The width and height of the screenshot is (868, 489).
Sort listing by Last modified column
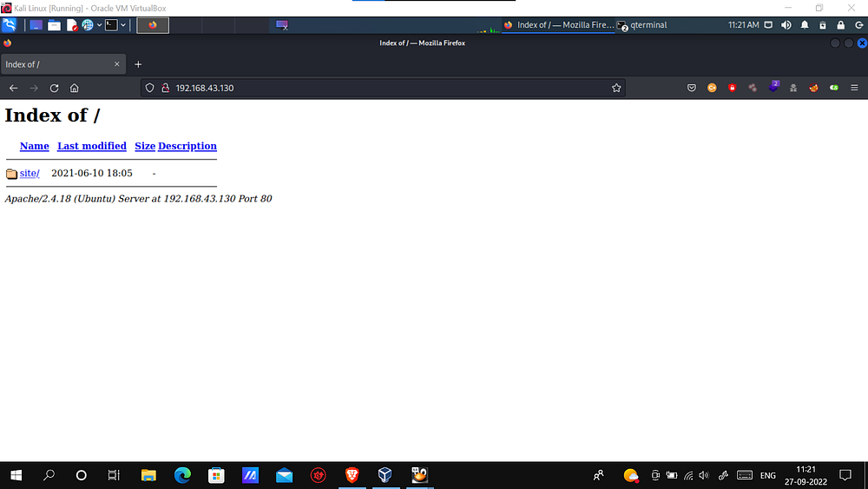tap(92, 146)
